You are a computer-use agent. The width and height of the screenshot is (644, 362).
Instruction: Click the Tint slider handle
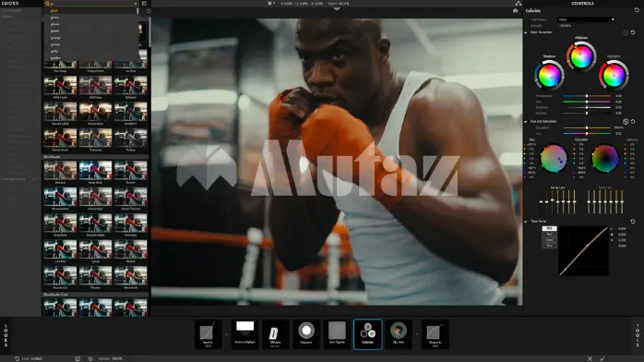(x=587, y=102)
